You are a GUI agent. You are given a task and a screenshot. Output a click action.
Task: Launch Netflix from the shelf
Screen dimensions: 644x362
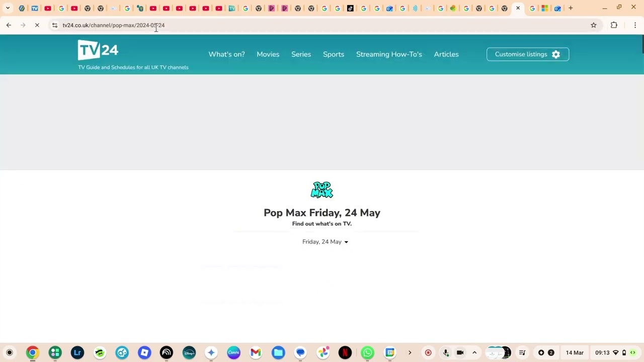click(345, 352)
